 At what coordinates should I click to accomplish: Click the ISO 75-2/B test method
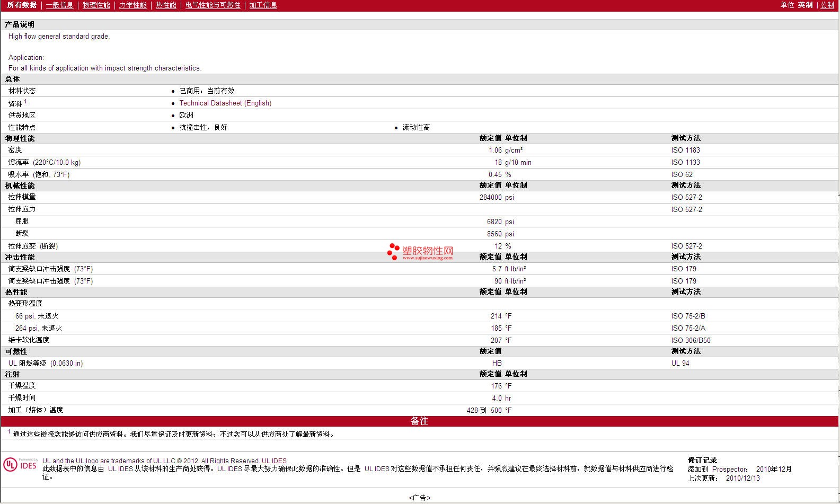coord(688,316)
